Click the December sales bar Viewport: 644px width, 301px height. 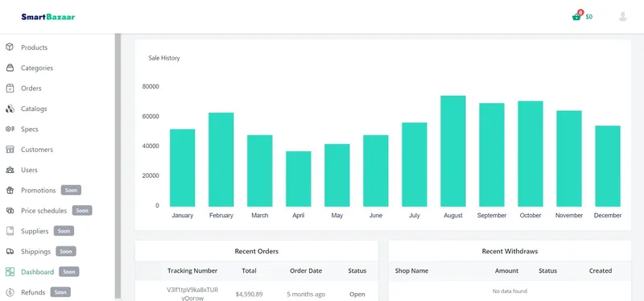[x=608, y=166]
